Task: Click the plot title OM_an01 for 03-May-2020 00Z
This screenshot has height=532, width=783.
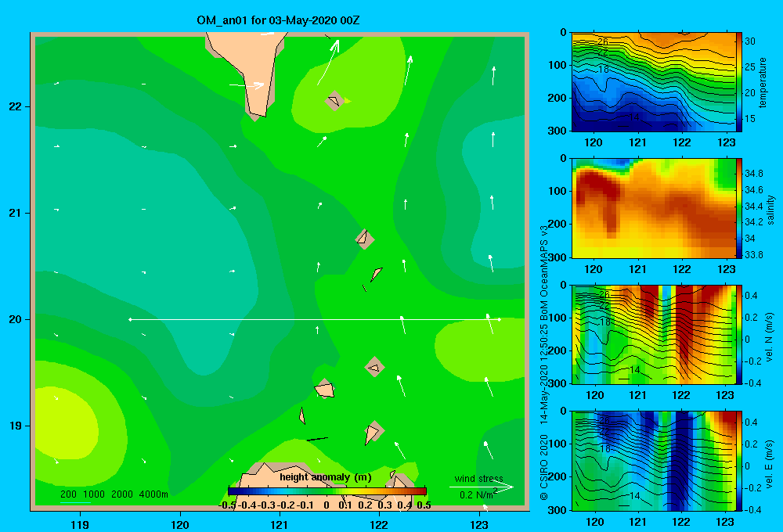Action: pos(278,20)
